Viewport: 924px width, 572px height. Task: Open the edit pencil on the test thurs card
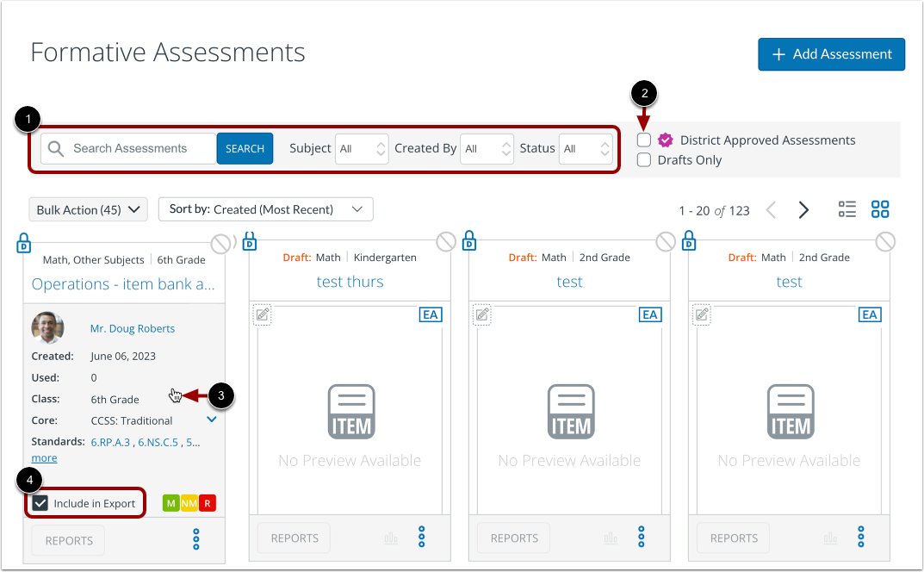click(261, 314)
